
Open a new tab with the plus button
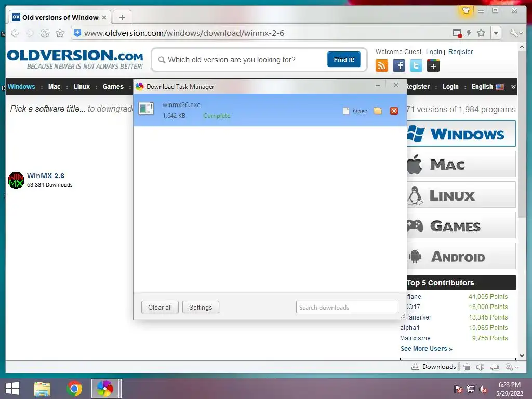click(x=122, y=17)
